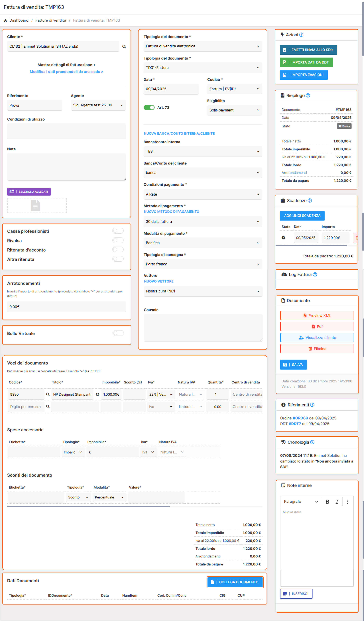The width and height of the screenshot is (364, 621).
Task: Open the Esigibilita Split-payment dropdown
Action: point(234,110)
